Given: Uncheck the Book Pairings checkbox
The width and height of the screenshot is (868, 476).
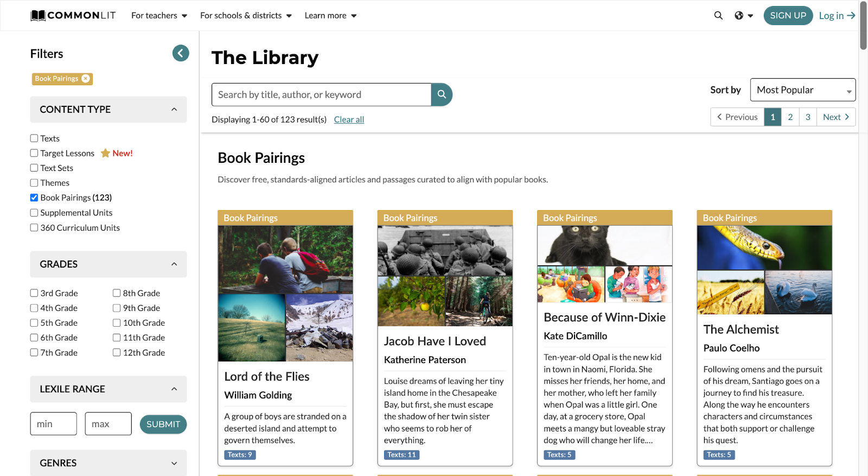Looking at the screenshot, I should click(x=34, y=198).
